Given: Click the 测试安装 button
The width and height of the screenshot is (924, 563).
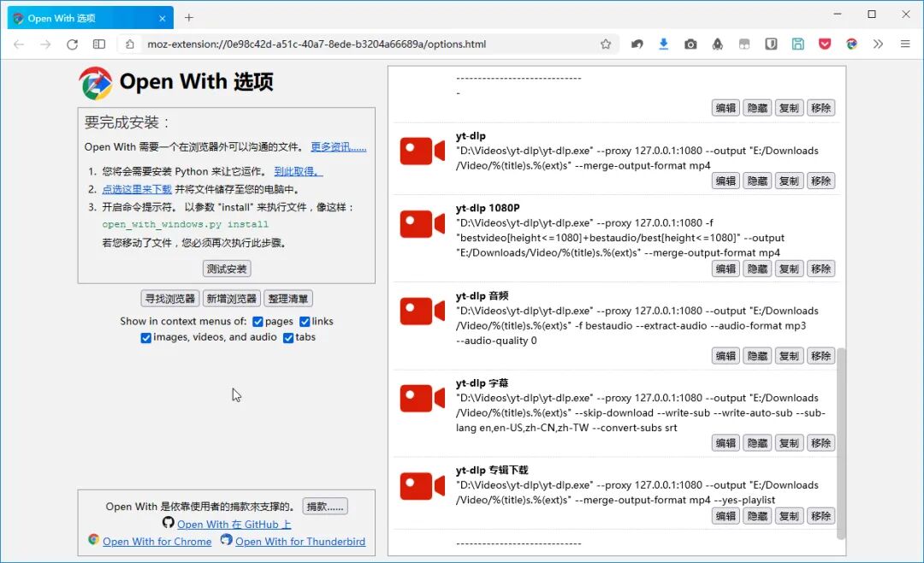Looking at the screenshot, I should [227, 269].
